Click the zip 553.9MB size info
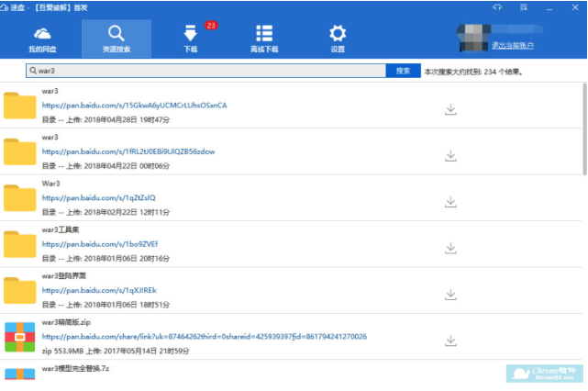The width and height of the screenshot is (588, 391). tap(62, 352)
